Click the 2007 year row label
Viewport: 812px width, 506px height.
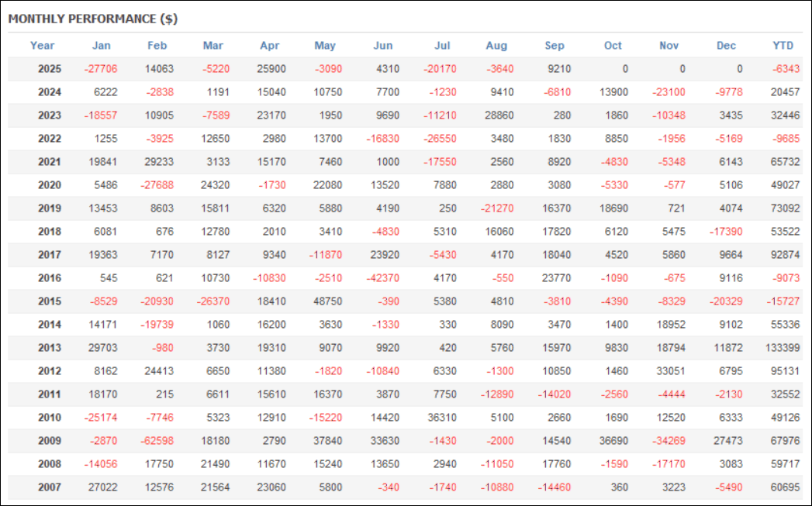coord(50,487)
